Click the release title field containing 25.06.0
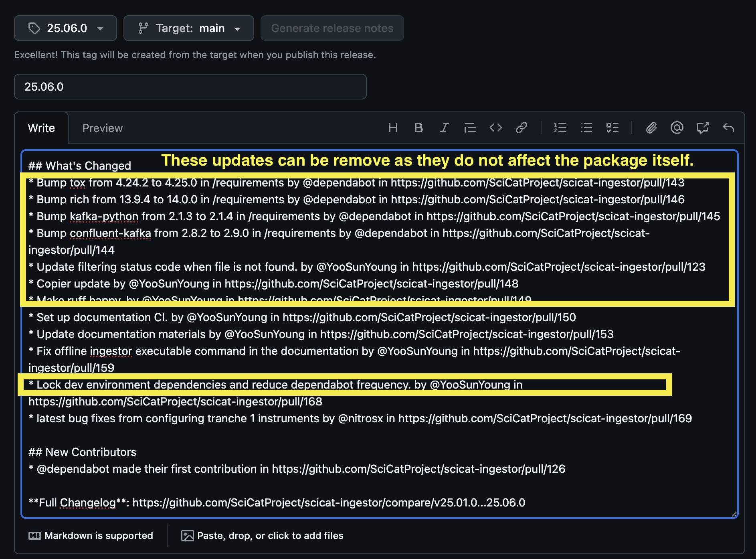The height and width of the screenshot is (559, 756). point(190,87)
